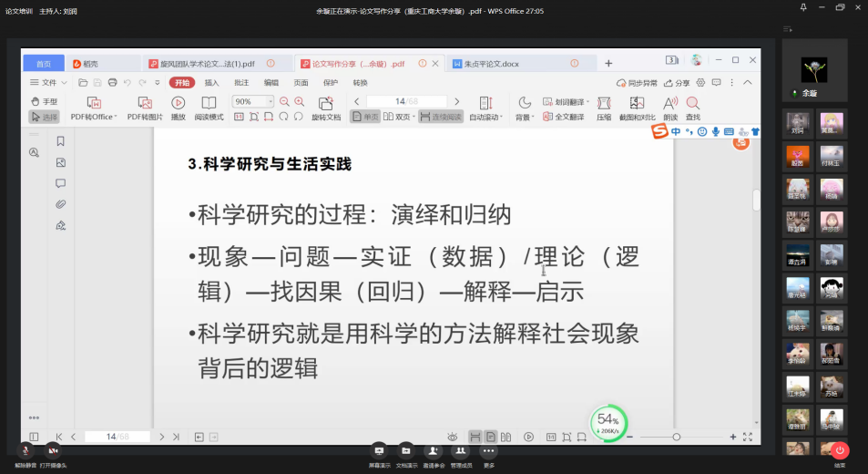868x474 pixels.
Task: Click the PDF转Office converter icon
Action: (93, 102)
